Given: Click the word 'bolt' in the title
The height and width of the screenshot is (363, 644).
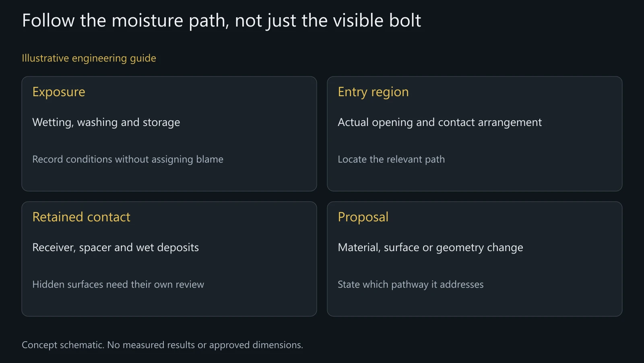Looking at the screenshot, I should (x=405, y=21).
